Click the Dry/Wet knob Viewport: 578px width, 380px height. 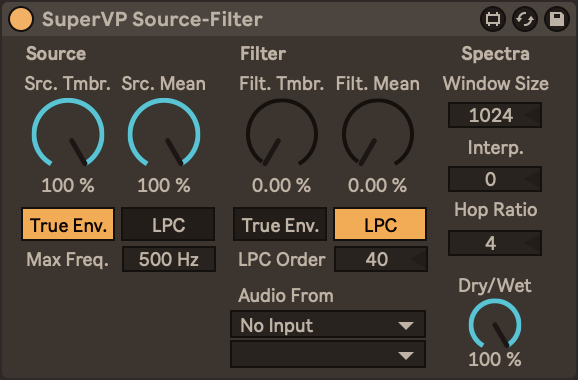click(x=495, y=324)
